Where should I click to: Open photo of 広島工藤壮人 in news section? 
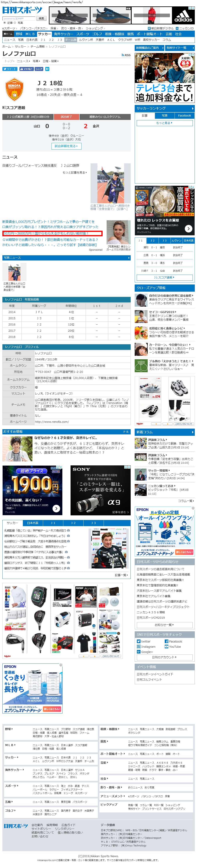[x=110, y=183]
